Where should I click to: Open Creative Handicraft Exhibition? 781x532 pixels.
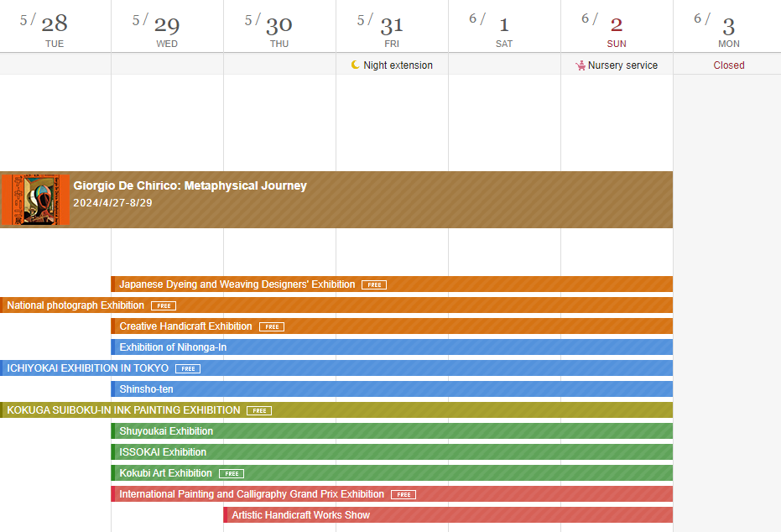point(392,326)
